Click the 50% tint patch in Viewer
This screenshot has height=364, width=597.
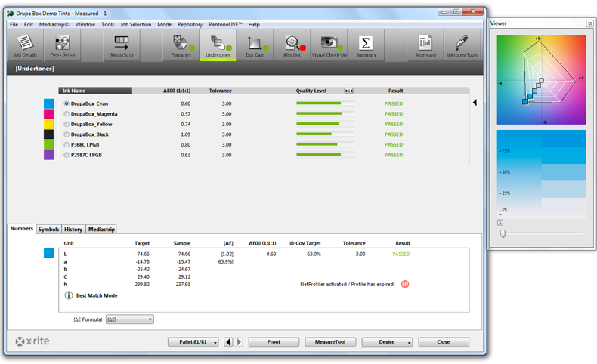click(564, 172)
